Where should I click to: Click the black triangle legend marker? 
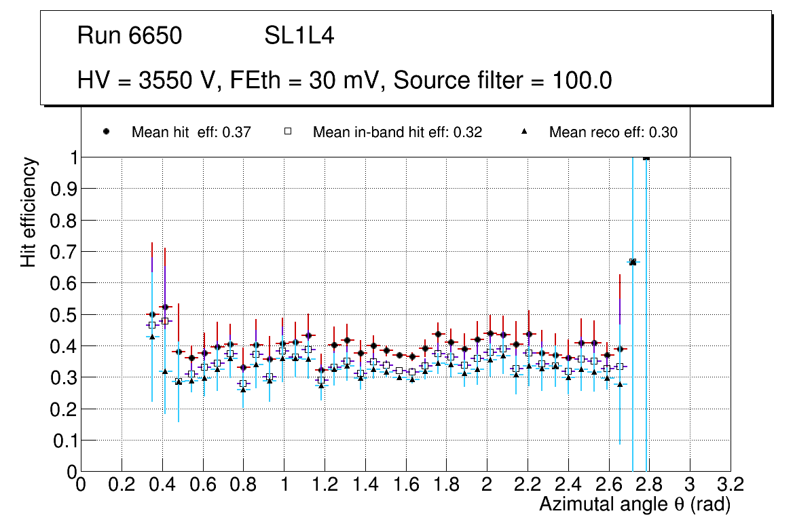pyautogui.click(x=523, y=132)
